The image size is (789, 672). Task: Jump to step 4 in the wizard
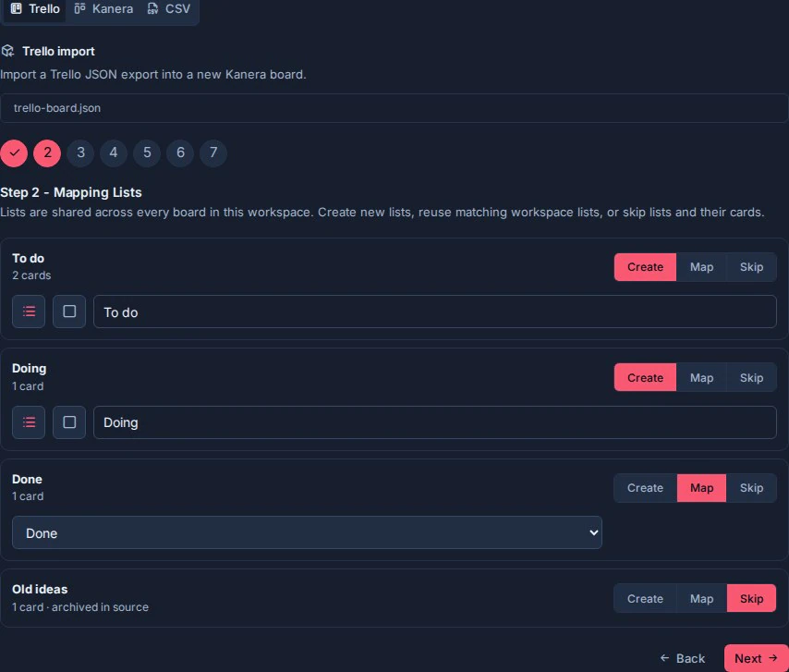coord(114,153)
